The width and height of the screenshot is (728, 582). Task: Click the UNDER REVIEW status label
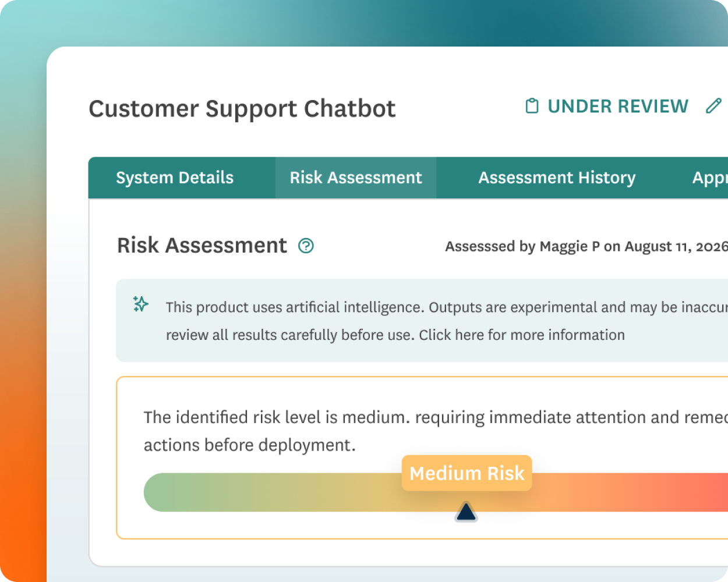[x=618, y=107]
